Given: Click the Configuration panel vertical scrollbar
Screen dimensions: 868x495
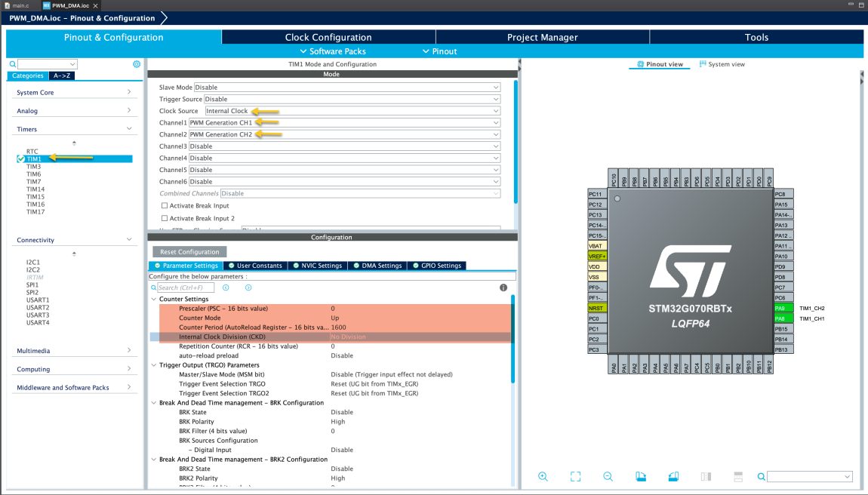Looking at the screenshot, I should [x=512, y=339].
